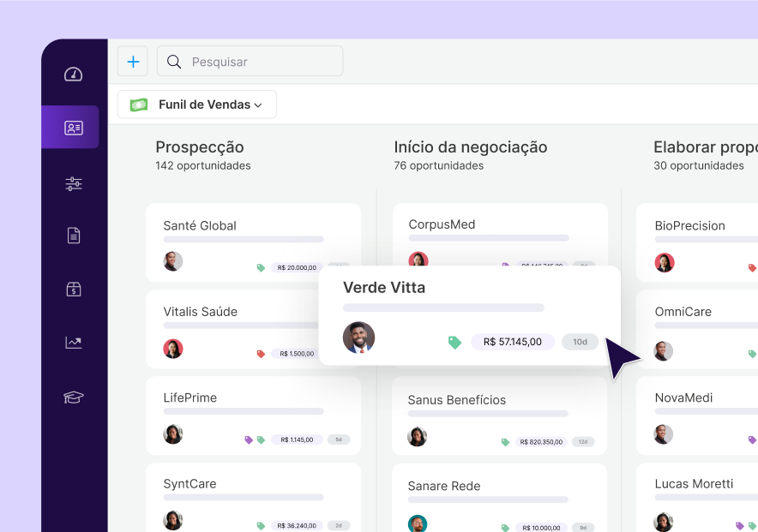Image resolution: width=758 pixels, height=532 pixels.
Task: Focus the Pesquisar search field
Action: [x=250, y=62]
